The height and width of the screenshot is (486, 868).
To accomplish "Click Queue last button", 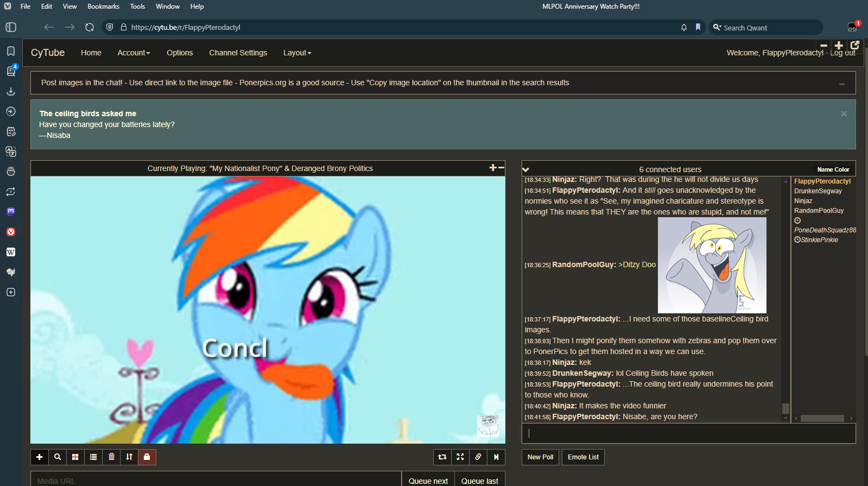I will coord(480,480).
